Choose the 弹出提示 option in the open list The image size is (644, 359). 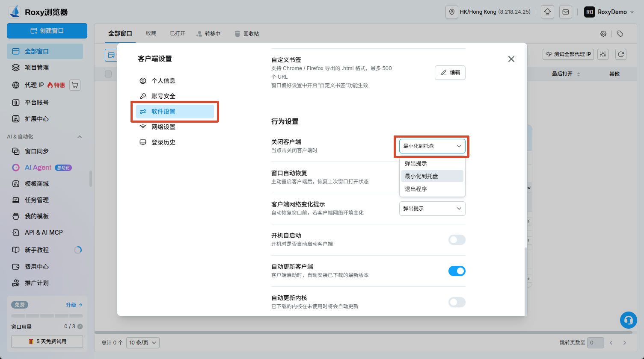pyautogui.click(x=432, y=163)
